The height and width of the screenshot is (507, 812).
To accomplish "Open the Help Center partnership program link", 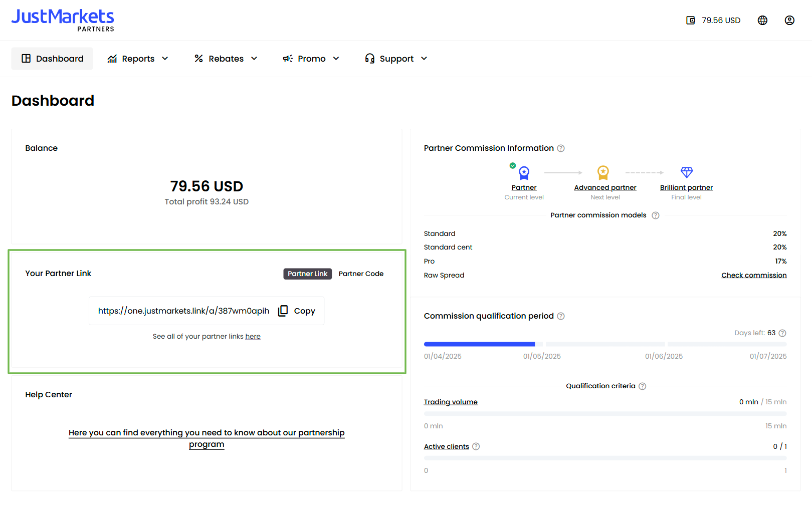I will (207, 438).
